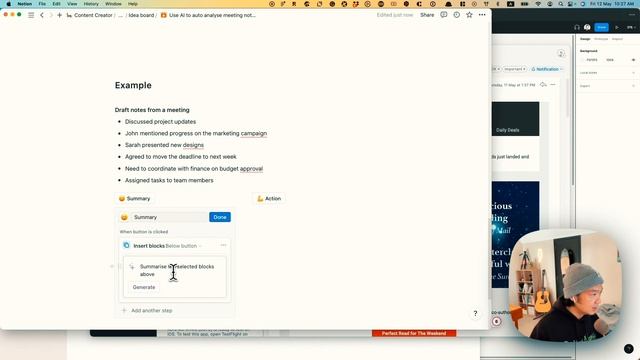Open the Below button position dropdown
640x360 pixels.
tap(184, 246)
